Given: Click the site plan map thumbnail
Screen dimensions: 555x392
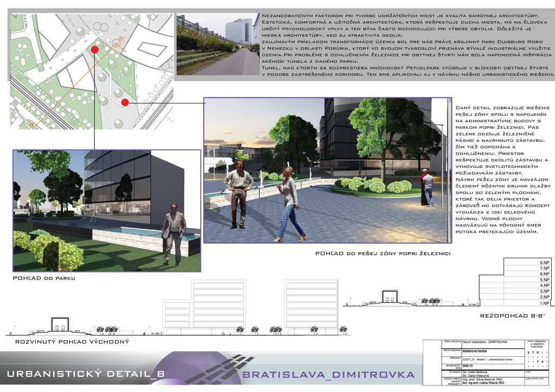Looking at the screenshot, I should point(92,71).
